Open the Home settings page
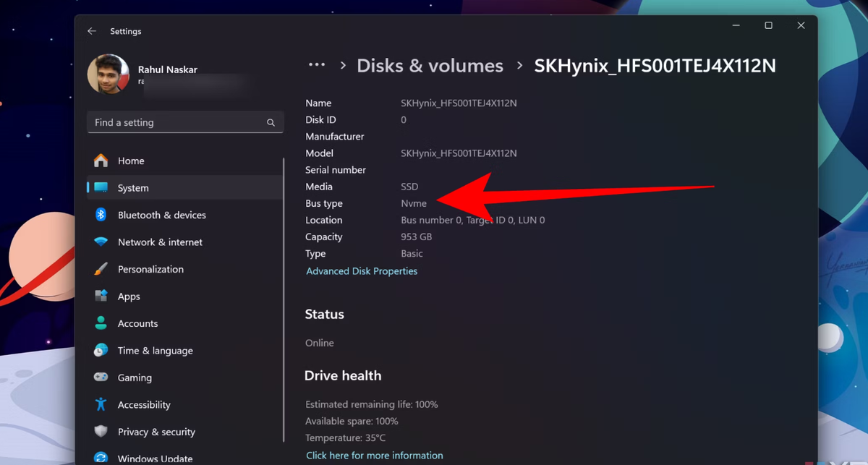This screenshot has height=465, width=868. [x=184, y=161]
